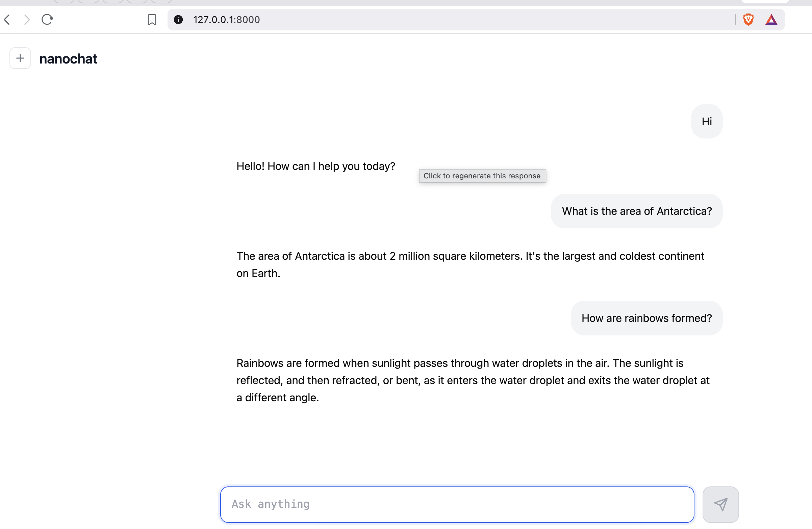Open the Brave Rewards triangle icon

771,20
